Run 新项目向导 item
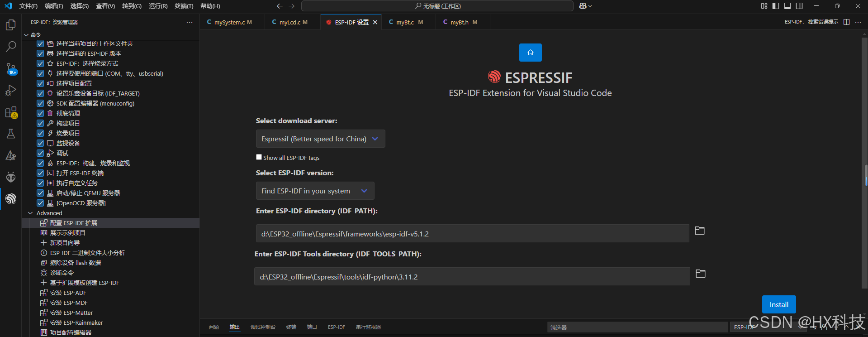The image size is (868, 337). [x=65, y=243]
